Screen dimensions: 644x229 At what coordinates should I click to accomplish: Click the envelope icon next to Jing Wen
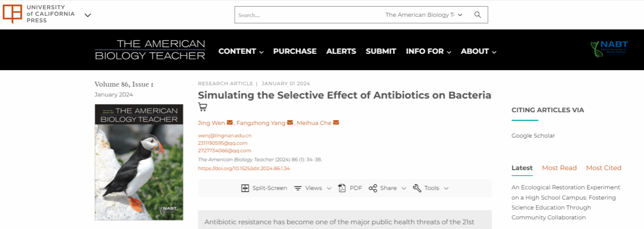point(230,123)
